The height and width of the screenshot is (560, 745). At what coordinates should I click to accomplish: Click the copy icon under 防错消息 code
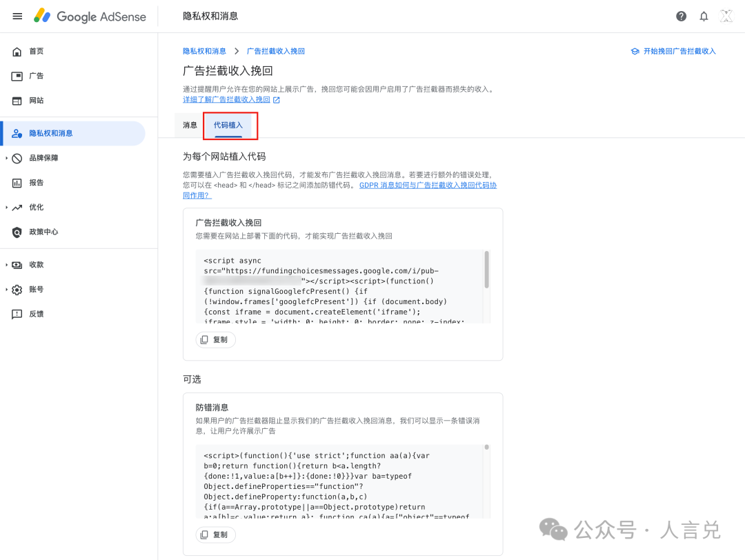click(x=204, y=534)
